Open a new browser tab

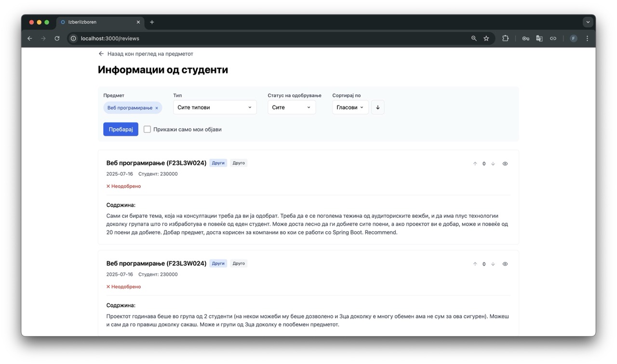coord(152,22)
